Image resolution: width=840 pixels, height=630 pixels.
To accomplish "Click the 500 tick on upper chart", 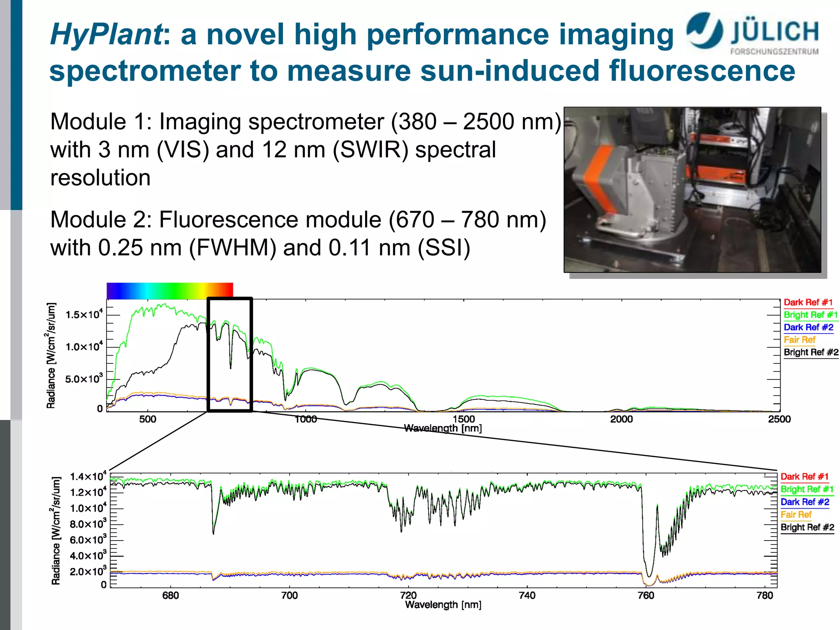I will click(x=148, y=419).
